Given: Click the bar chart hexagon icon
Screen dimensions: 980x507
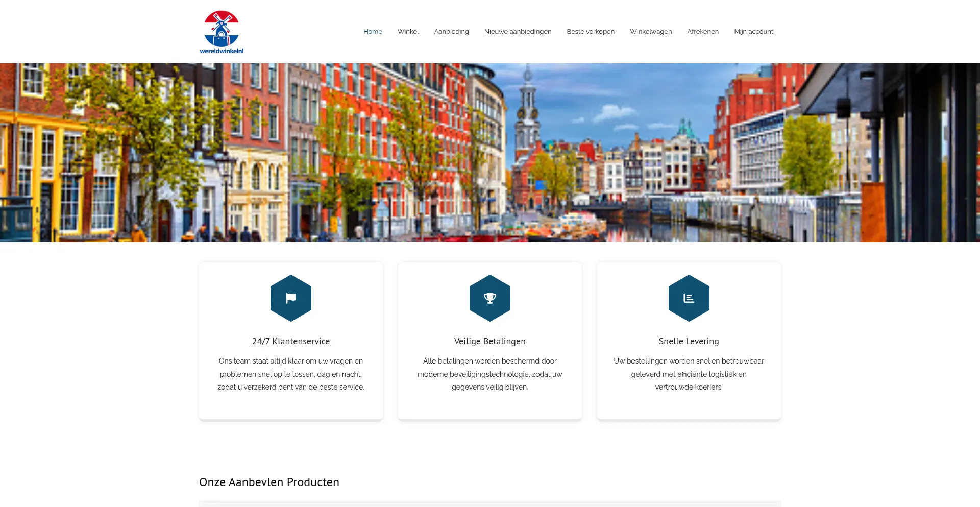Looking at the screenshot, I should point(689,298).
